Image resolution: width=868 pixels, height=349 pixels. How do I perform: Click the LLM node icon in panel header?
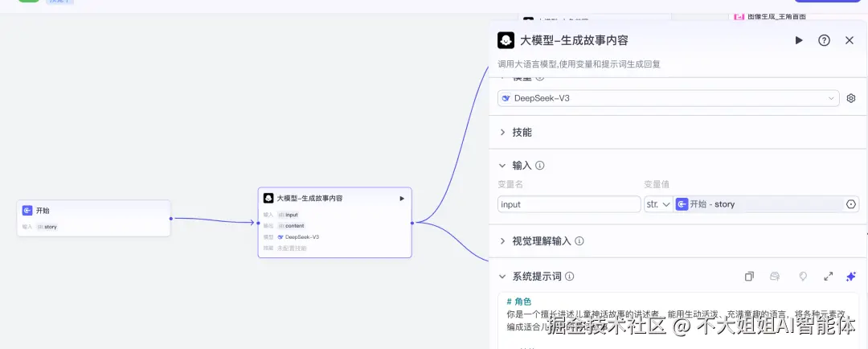506,40
